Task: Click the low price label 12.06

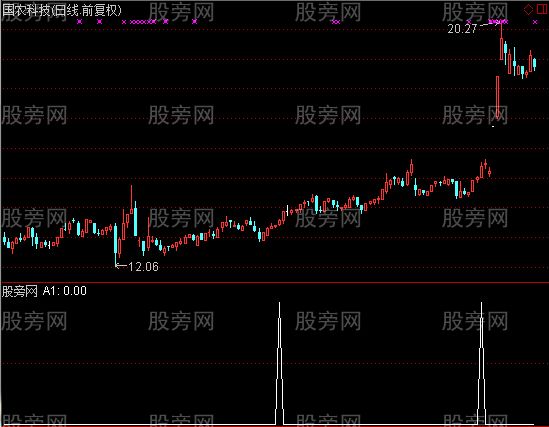Action: point(144,267)
